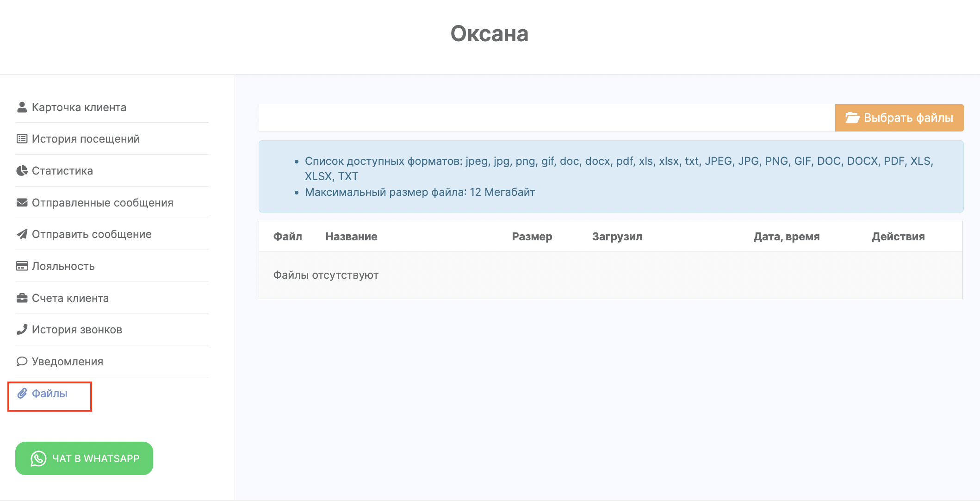Click the envelope icon beside Отправленные сообщения
The image size is (980, 501).
pos(22,202)
